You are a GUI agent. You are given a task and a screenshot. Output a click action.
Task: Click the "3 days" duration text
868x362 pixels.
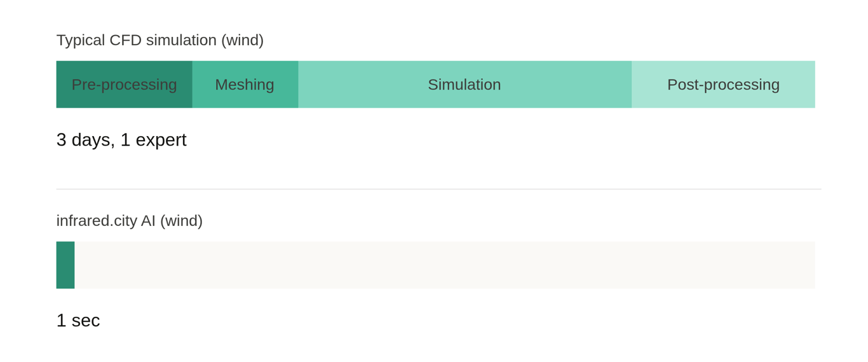point(85,140)
